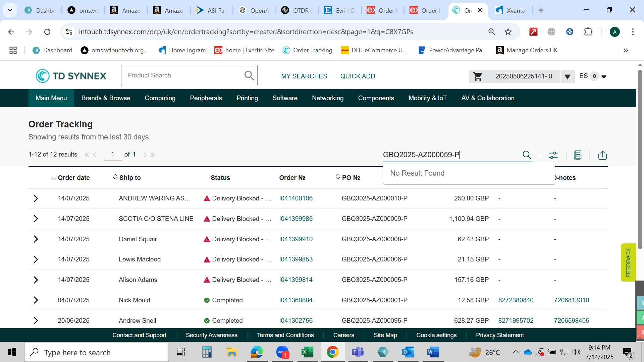Viewport: 644px width, 362px height.
Task: Open order number I041399986
Action: [296, 219]
